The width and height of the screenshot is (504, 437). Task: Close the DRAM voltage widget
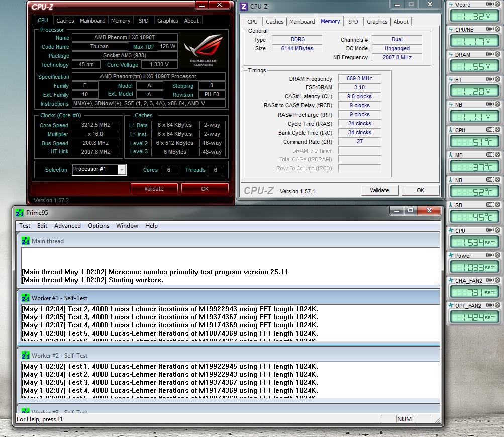coord(497,54)
